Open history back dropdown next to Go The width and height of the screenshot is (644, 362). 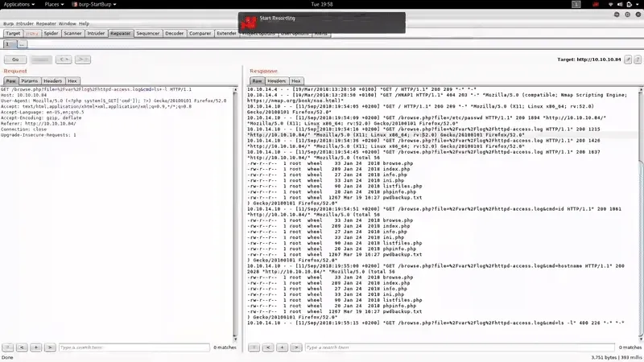[x=63, y=60]
